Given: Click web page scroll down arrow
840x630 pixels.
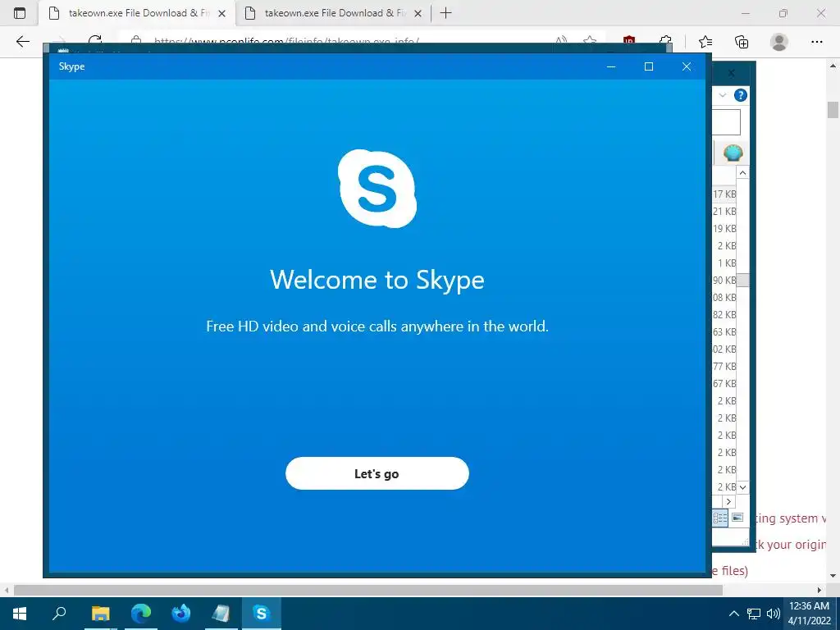Looking at the screenshot, I should pyautogui.click(x=833, y=576).
